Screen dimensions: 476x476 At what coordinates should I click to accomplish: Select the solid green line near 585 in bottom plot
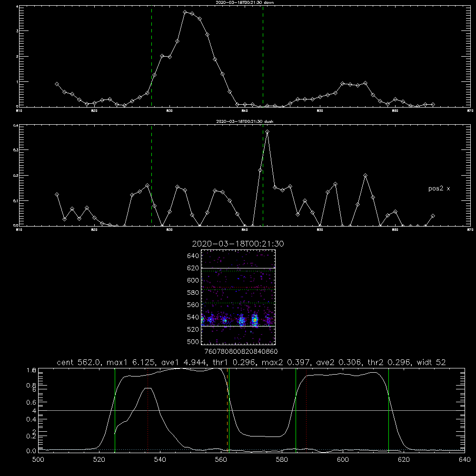[x=296, y=410]
